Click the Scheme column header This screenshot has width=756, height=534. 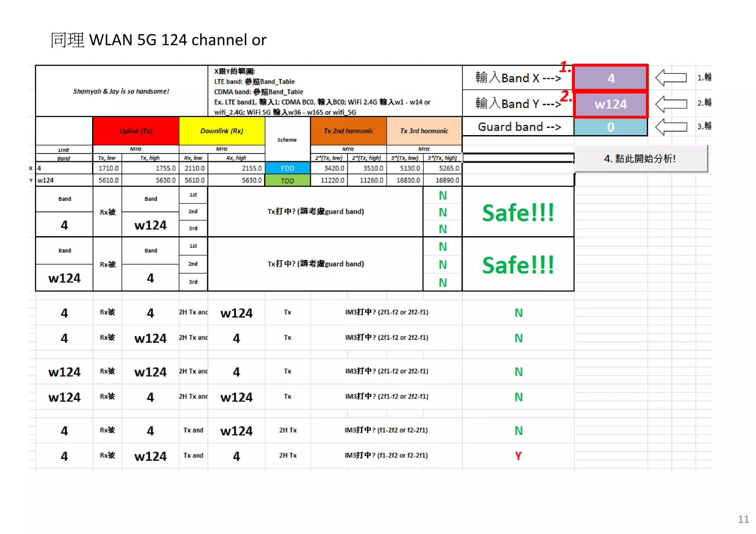[287, 140]
